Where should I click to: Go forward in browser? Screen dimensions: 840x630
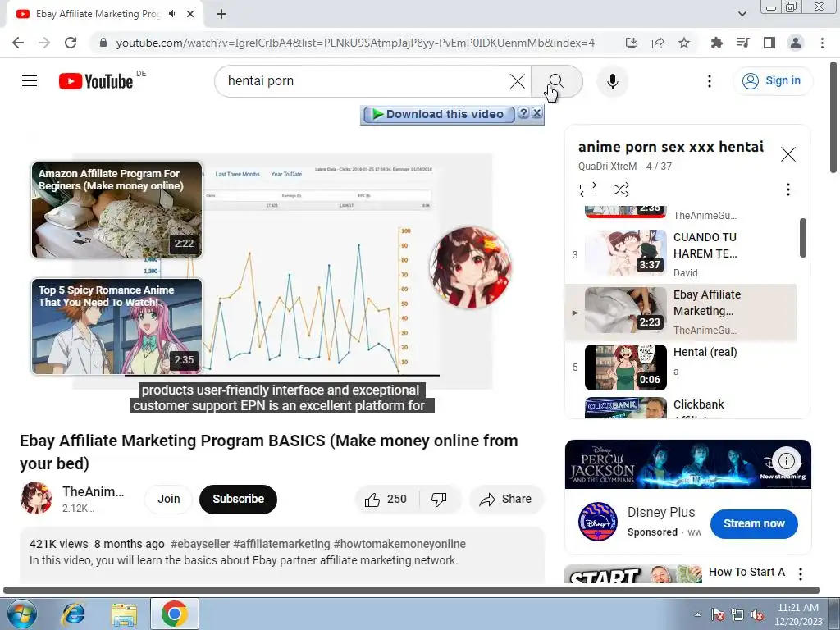click(x=44, y=43)
